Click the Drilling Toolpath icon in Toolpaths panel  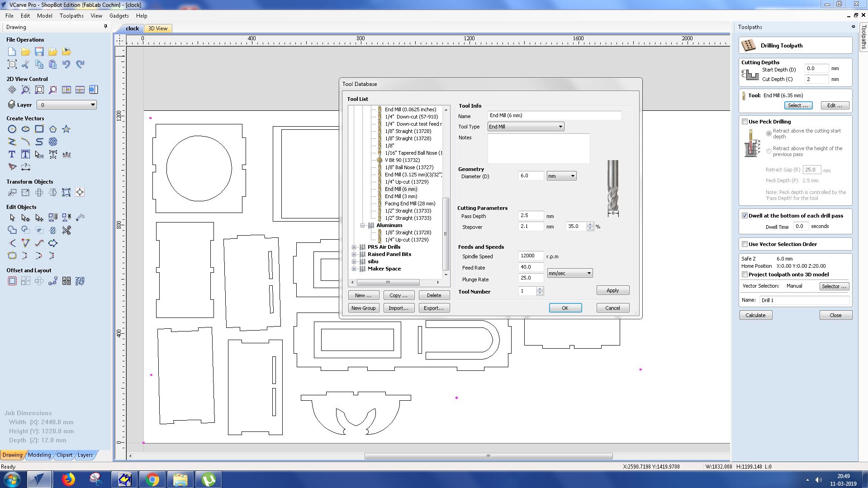coord(749,45)
